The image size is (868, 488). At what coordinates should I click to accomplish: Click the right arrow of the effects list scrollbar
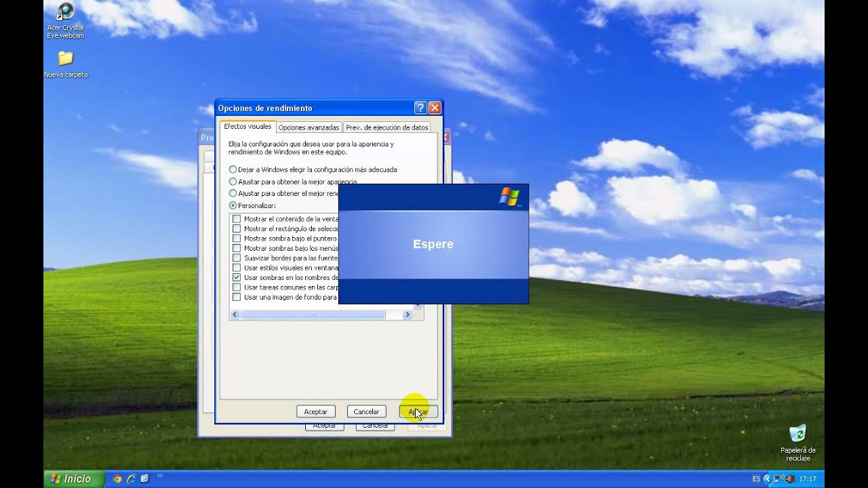[408, 314]
